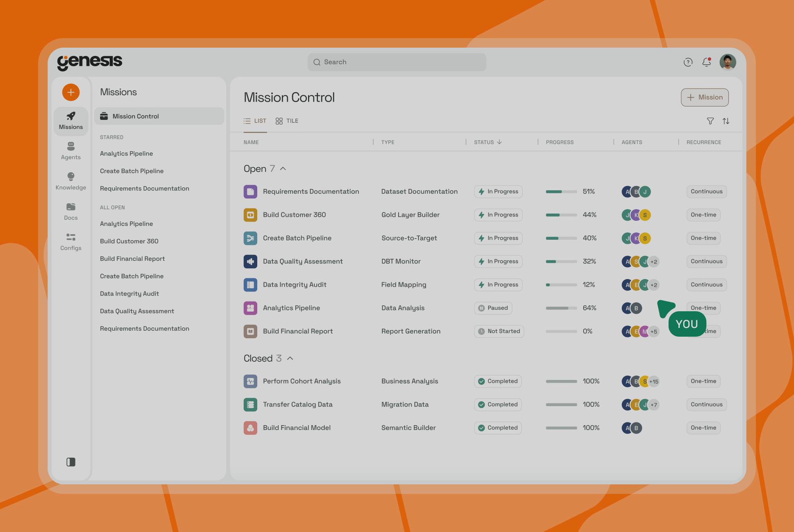Click Requirements Documentation progress bar
This screenshot has height=532, width=794.
[x=561, y=192]
